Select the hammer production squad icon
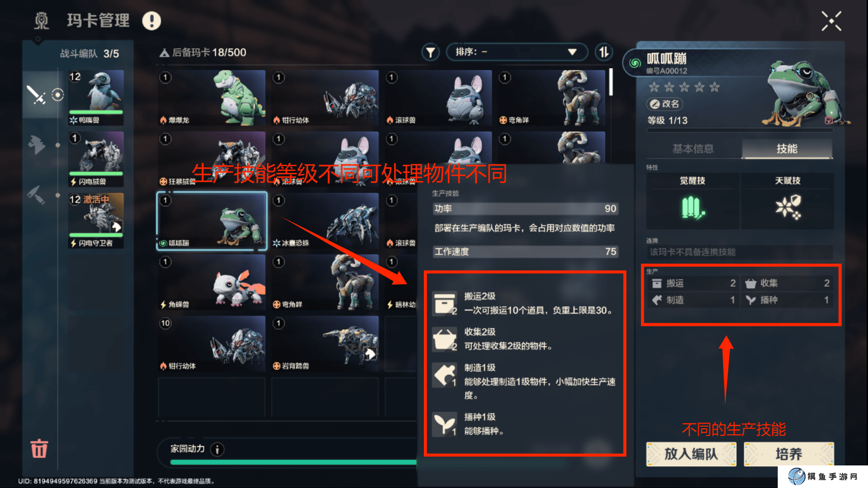Viewport: 868px width, 488px height. click(36, 195)
